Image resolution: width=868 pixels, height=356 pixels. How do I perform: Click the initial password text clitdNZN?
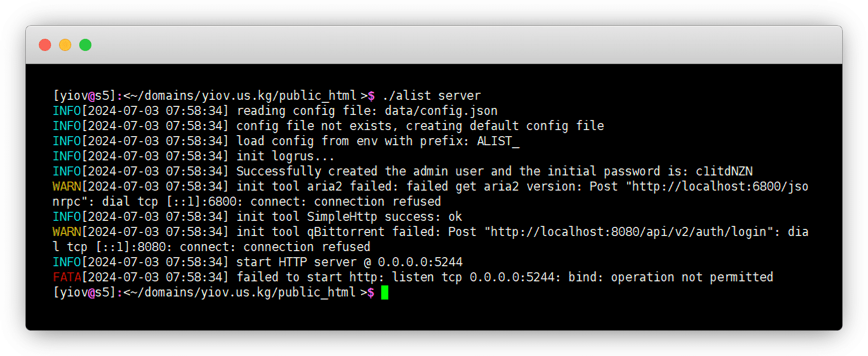(x=724, y=171)
